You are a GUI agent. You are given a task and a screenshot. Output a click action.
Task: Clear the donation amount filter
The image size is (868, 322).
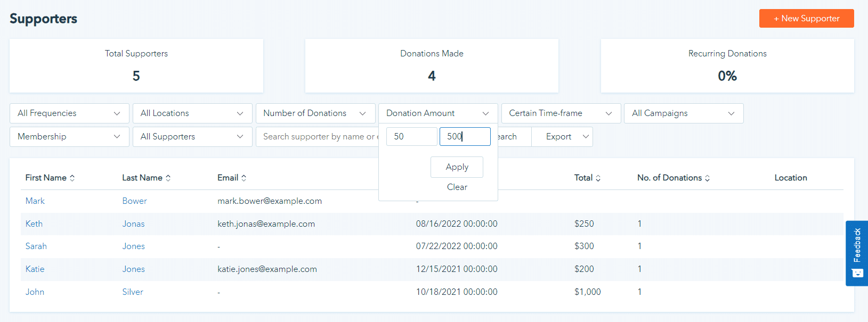point(457,187)
